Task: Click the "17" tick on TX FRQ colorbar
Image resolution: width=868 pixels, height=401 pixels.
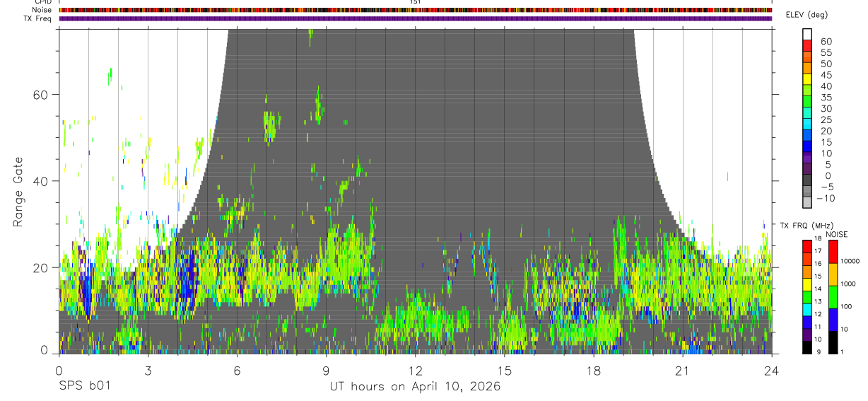Action: point(817,251)
